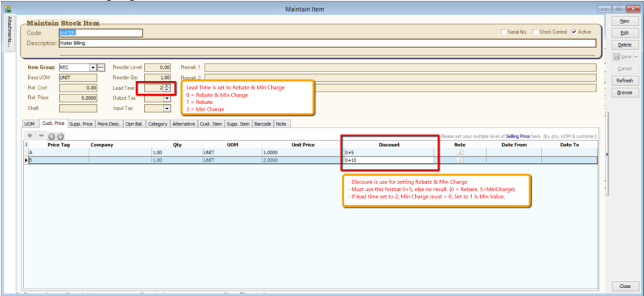Click the move row down arrow icon
Image resolution: width=644 pixels, height=296 pixels.
60,137
